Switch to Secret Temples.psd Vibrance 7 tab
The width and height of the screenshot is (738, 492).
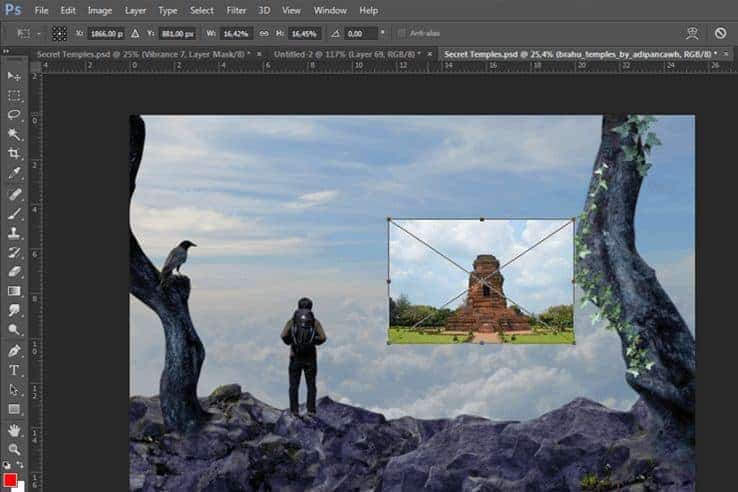click(143, 54)
